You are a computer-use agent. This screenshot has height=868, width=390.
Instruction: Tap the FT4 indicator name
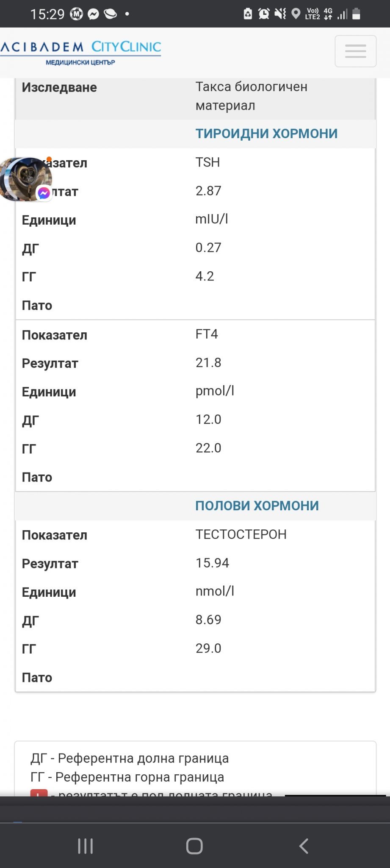click(207, 334)
